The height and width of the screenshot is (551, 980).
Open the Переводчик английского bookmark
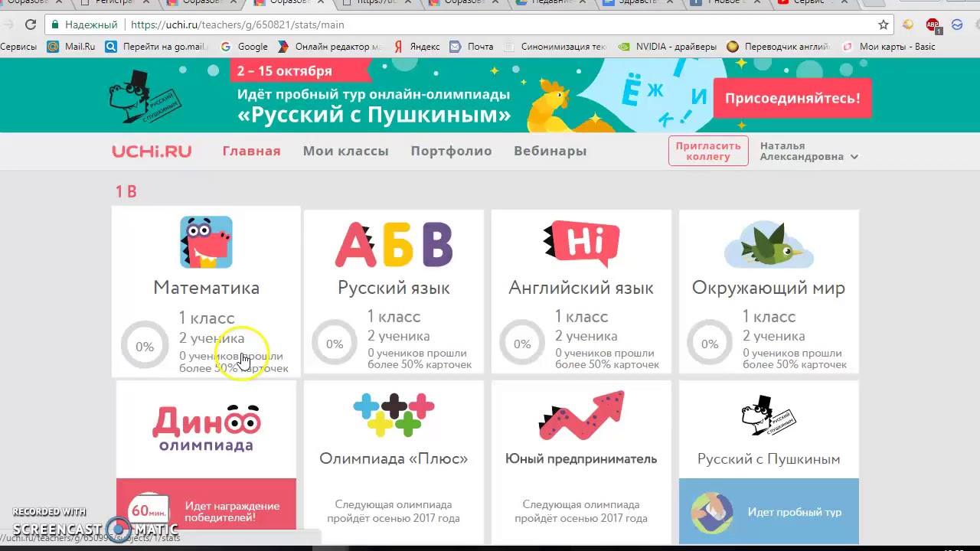tap(778, 47)
